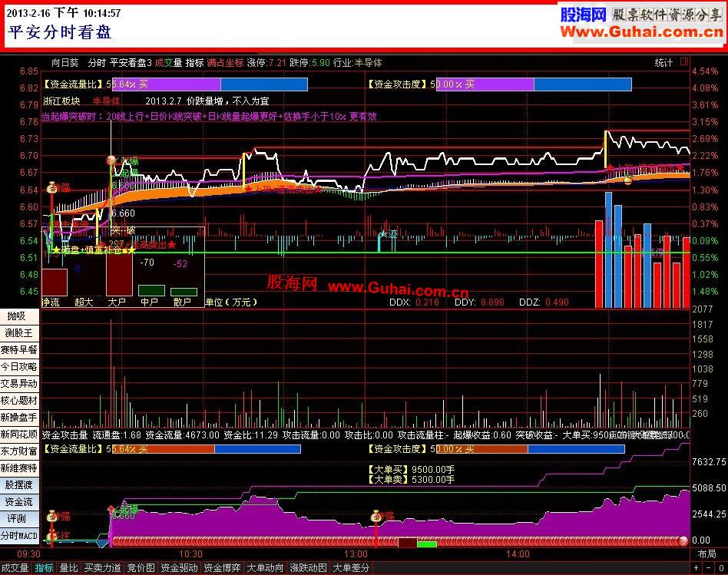Click the money bag marker near 13:00 lower panel
This screenshot has width=728, height=575.
click(x=376, y=516)
